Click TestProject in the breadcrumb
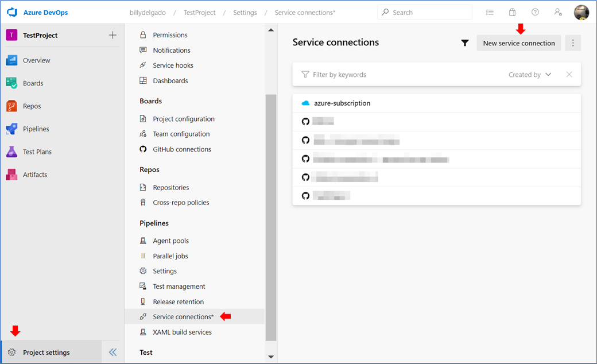597x364 pixels. pos(199,13)
